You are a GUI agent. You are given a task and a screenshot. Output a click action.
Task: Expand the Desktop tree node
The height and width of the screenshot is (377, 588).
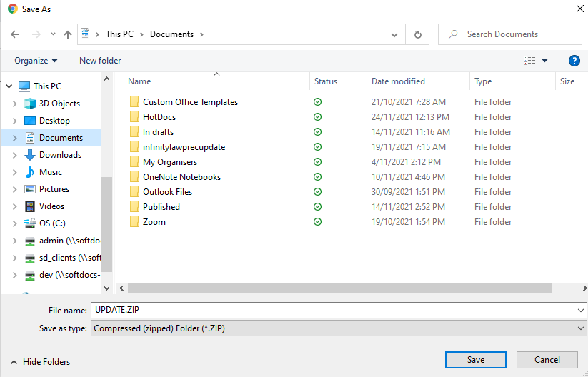(x=14, y=121)
